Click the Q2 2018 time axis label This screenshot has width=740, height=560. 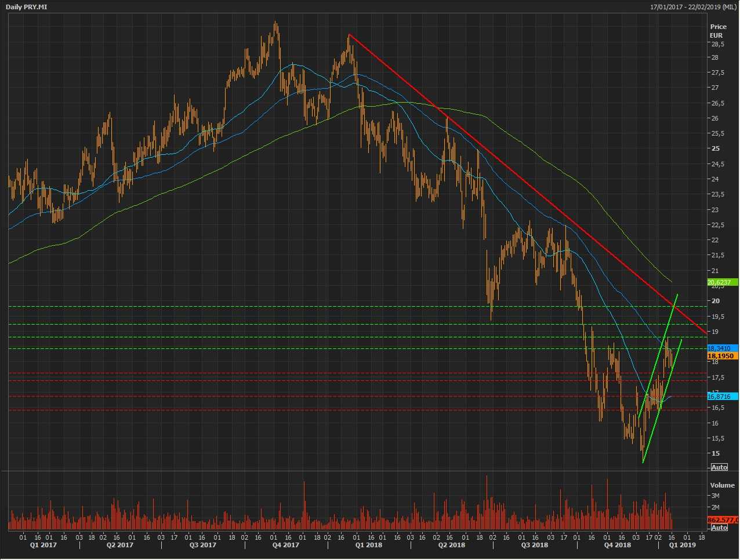[x=451, y=545]
